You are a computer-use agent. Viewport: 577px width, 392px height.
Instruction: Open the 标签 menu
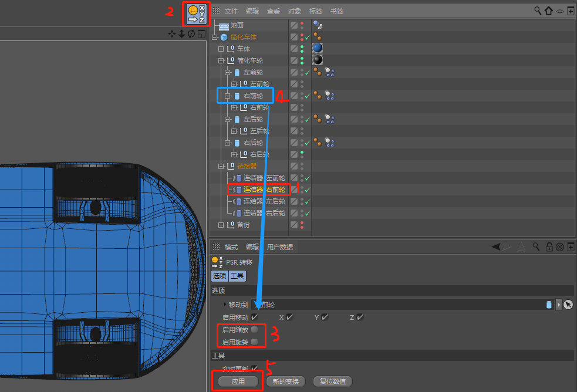[316, 11]
